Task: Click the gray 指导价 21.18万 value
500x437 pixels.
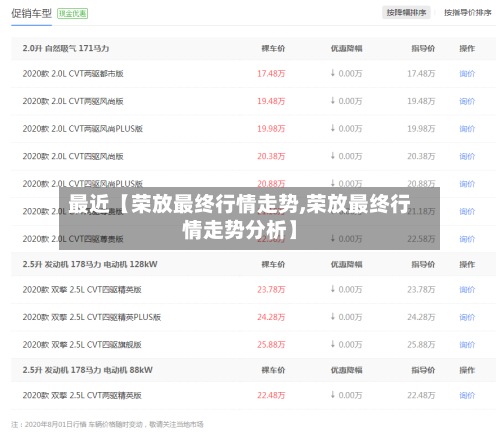Action: coord(421,212)
